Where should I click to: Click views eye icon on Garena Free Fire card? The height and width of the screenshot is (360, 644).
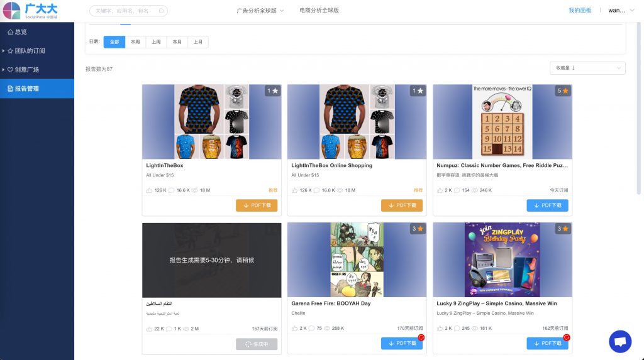pos(327,329)
